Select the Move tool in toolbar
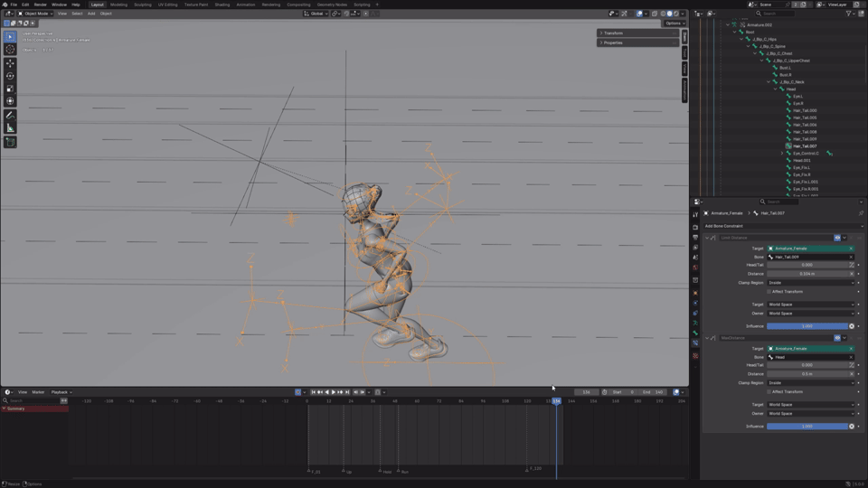Viewport: 868px width, 488px height. point(10,63)
